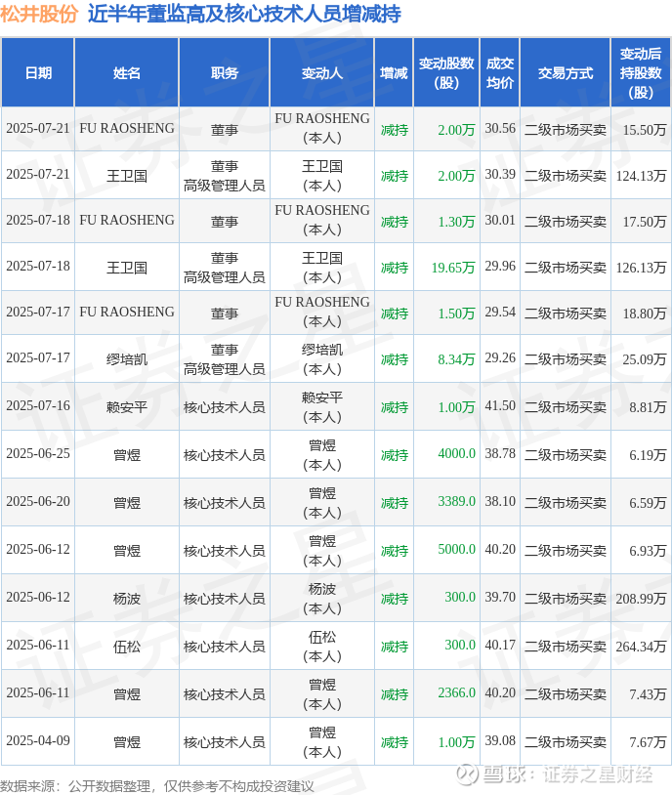Click the 交易方式 column header
Image resolution: width=672 pixels, height=795 pixels.
pyautogui.click(x=566, y=73)
